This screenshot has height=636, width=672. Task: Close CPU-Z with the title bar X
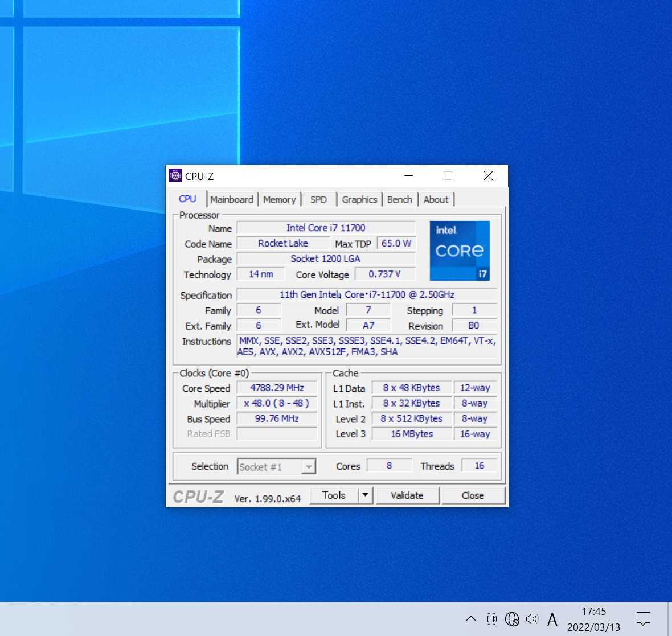[x=488, y=176]
